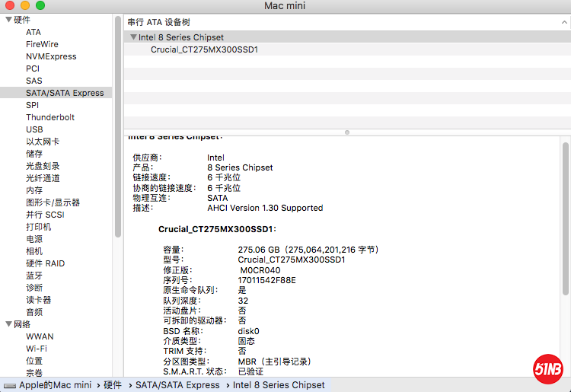Open the 内存 item in the sidebar

pyautogui.click(x=34, y=190)
